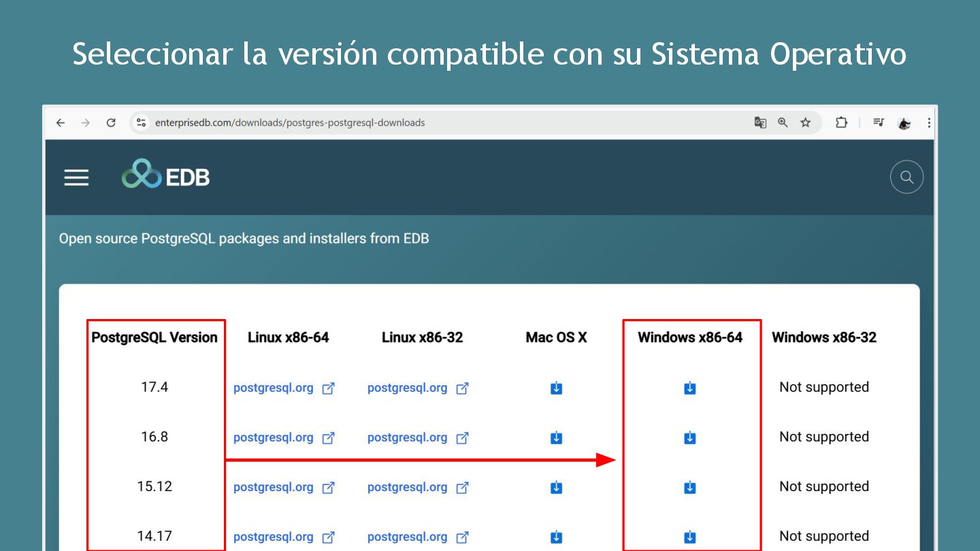This screenshot has height=551, width=980.
Task: Click the translate page icon
Action: click(x=760, y=123)
